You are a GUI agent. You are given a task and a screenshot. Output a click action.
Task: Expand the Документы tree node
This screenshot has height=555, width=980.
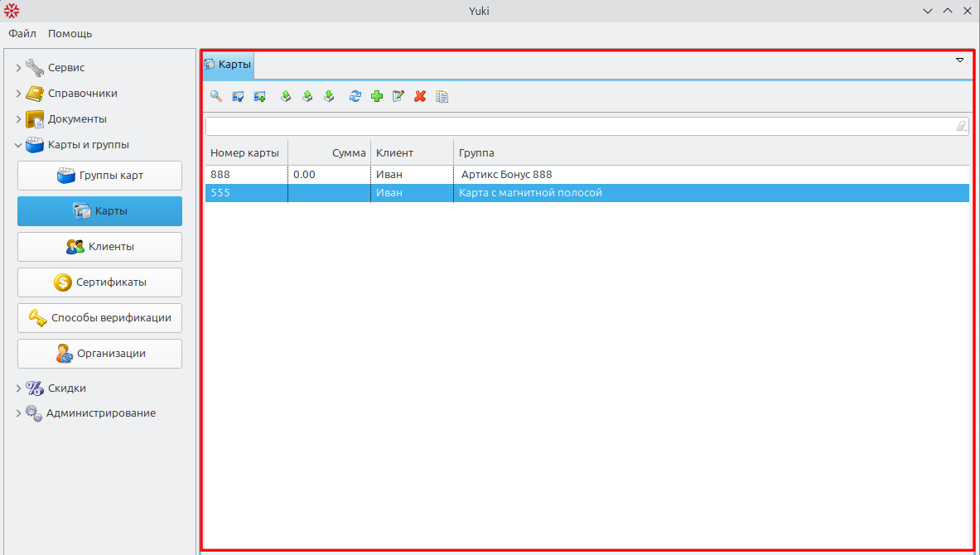point(18,118)
